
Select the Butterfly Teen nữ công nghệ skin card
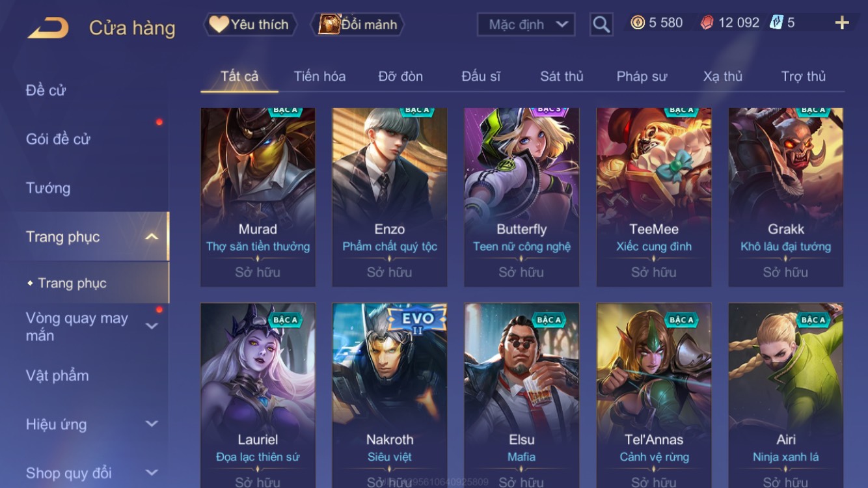tap(521, 197)
